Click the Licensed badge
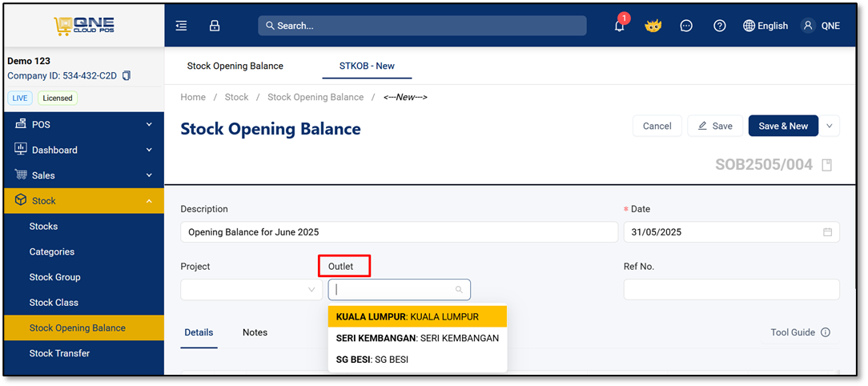The image size is (868, 386). click(x=58, y=98)
